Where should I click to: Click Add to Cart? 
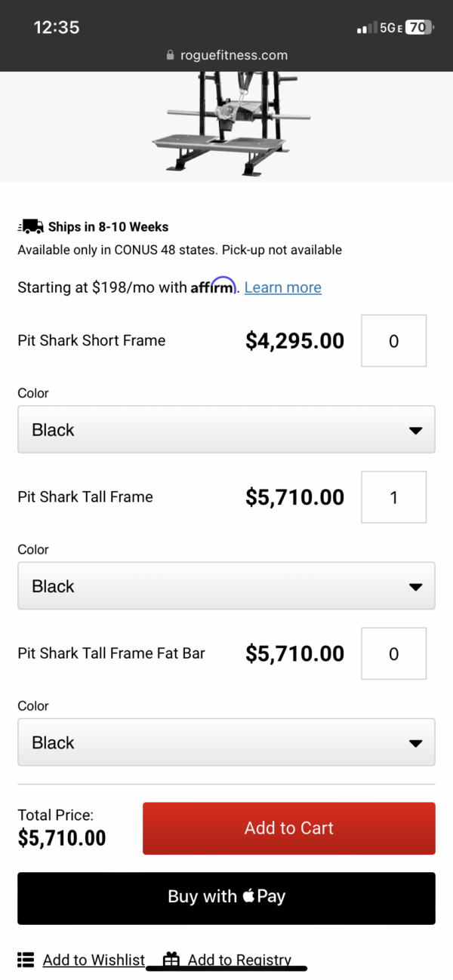(288, 828)
